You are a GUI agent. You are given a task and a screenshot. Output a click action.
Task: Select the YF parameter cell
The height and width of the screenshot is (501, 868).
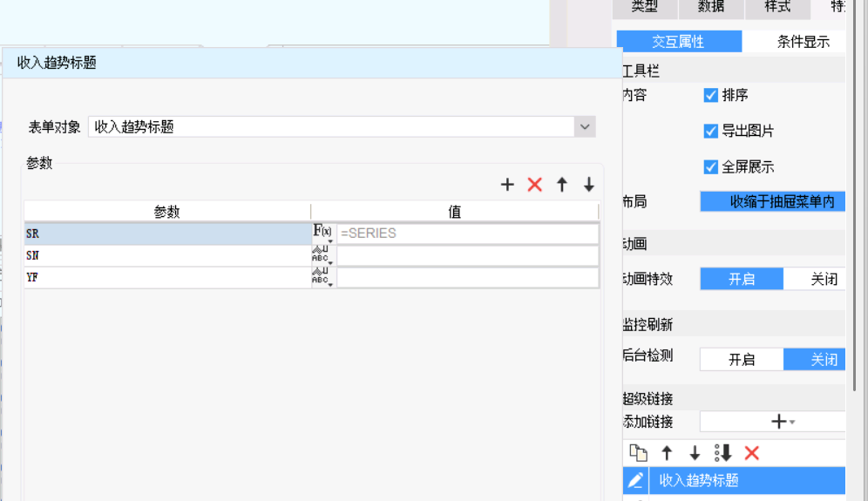(167, 277)
